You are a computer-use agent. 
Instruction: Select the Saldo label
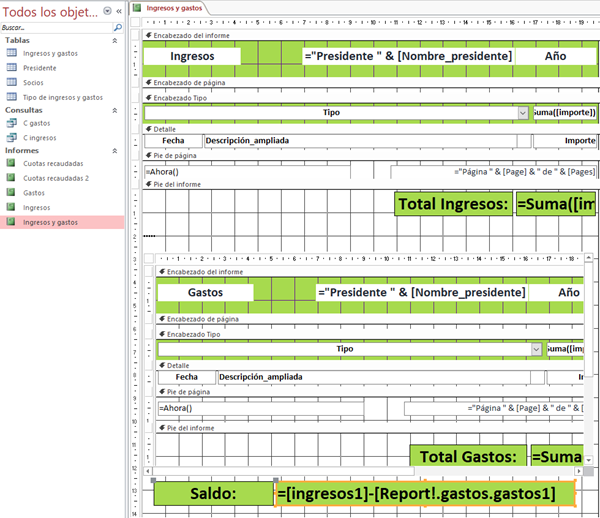pyautogui.click(x=214, y=493)
